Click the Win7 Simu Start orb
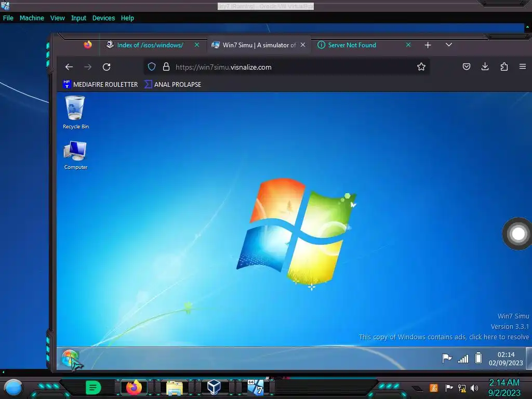 pos(70,358)
